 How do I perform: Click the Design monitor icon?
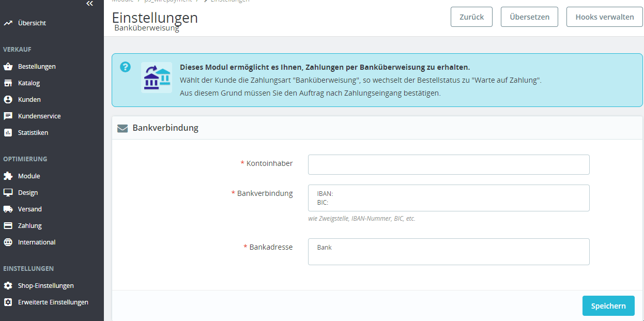click(x=8, y=193)
